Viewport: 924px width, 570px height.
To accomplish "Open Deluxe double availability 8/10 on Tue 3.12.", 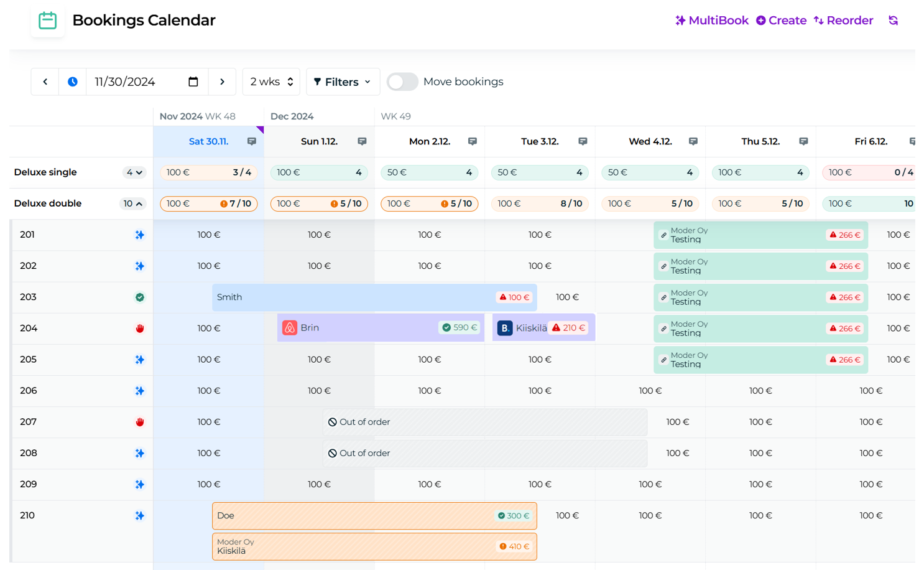I will pyautogui.click(x=540, y=203).
